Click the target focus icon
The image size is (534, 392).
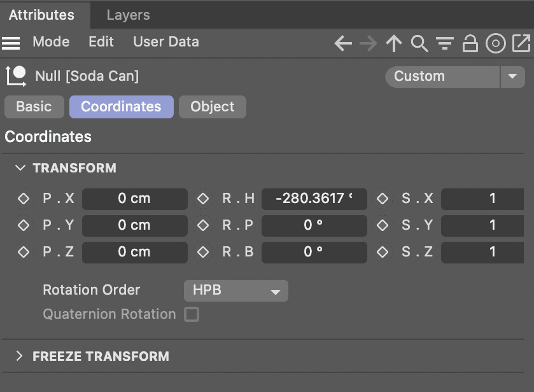click(x=495, y=43)
